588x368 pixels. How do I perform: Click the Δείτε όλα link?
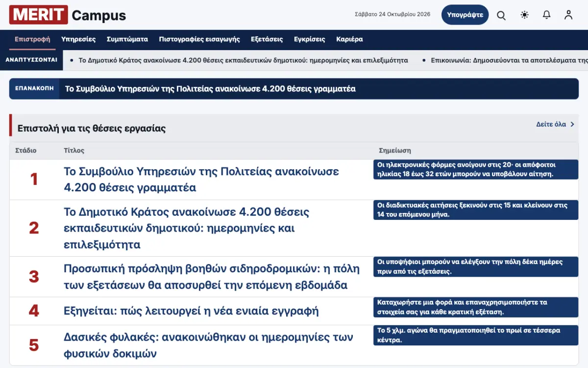(551, 124)
